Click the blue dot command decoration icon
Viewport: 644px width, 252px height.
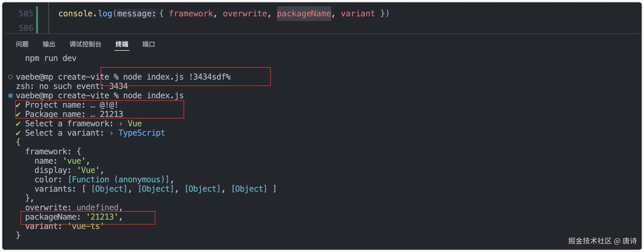click(x=10, y=96)
